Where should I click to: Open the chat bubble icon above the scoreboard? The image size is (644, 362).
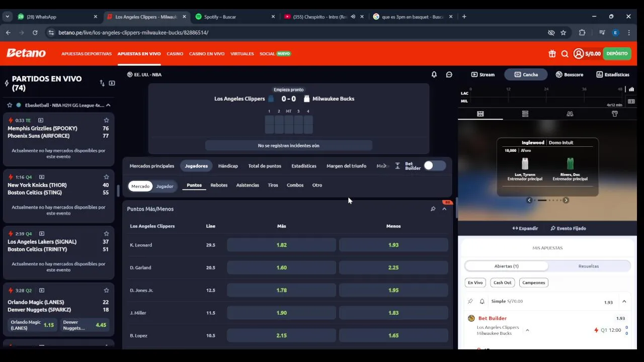pos(449,74)
